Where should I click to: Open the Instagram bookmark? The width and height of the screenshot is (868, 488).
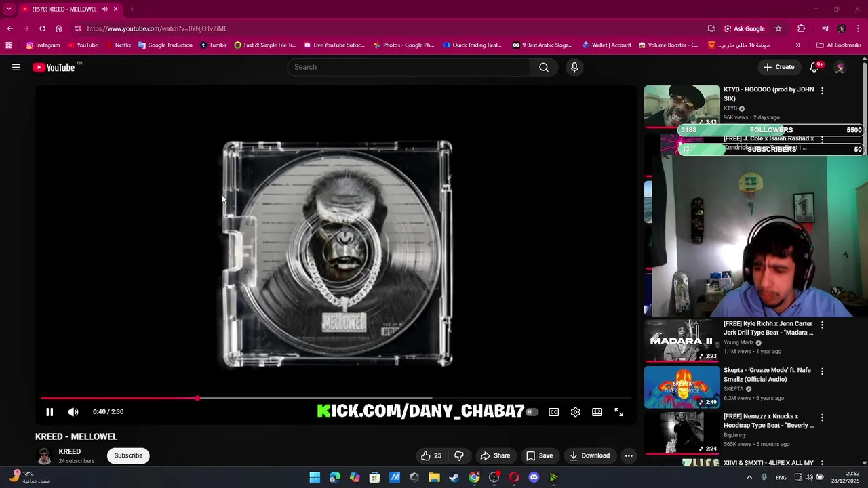pos(43,45)
